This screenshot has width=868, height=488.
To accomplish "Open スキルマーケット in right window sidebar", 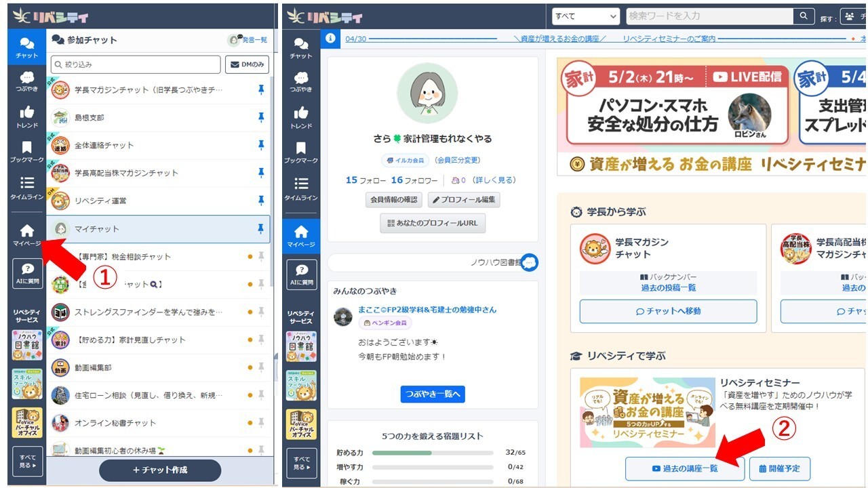I will click(301, 385).
